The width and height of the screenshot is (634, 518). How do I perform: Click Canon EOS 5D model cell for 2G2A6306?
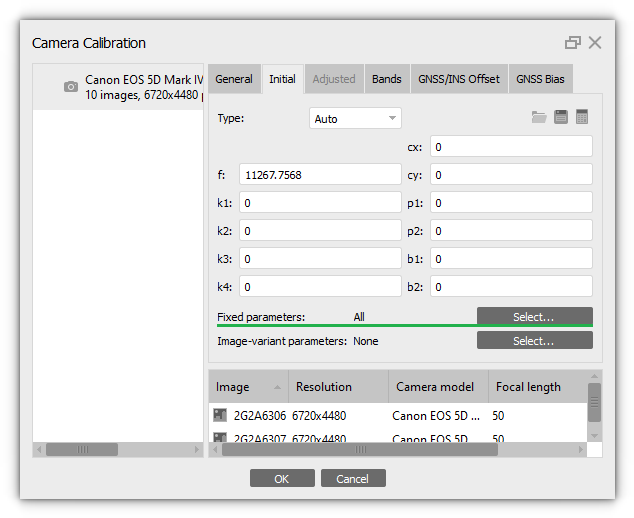436,416
